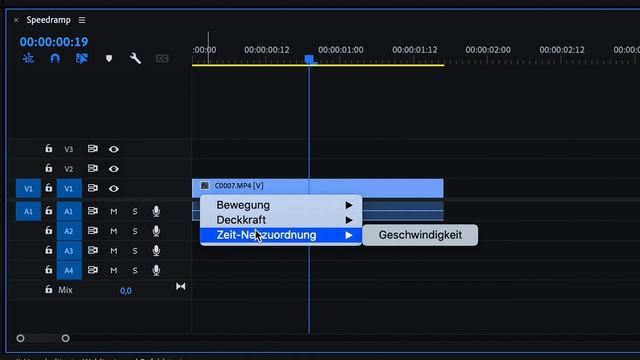Toggle lock on the Mix track

[49, 289]
